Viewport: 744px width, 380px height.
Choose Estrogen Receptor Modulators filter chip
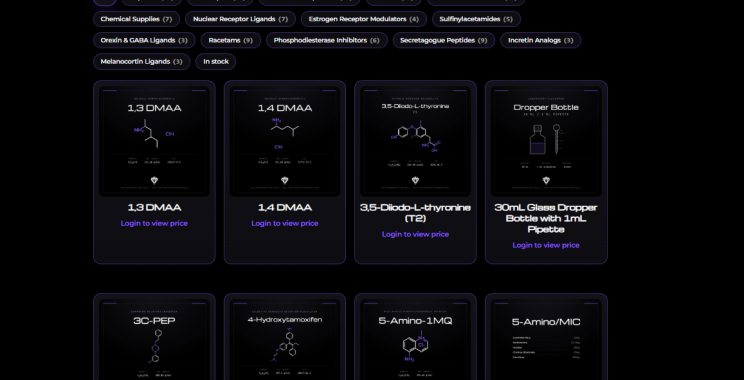pyautogui.click(x=363, y=19)
